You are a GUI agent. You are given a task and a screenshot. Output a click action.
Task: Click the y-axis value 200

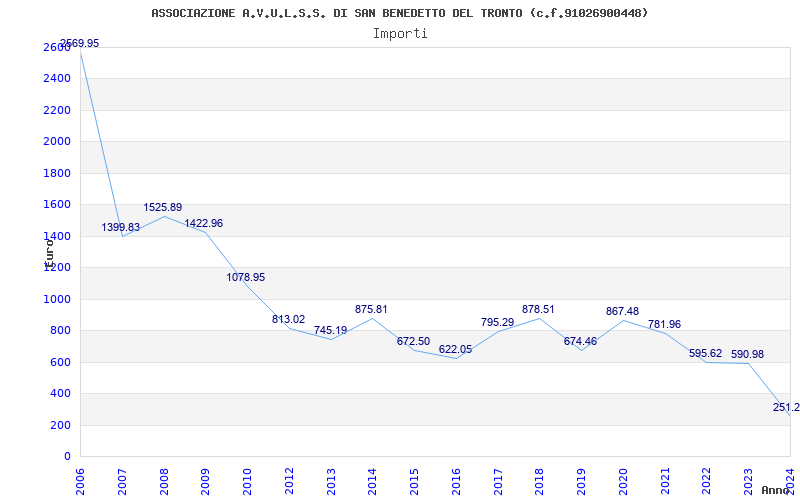(x=61, y=425)
